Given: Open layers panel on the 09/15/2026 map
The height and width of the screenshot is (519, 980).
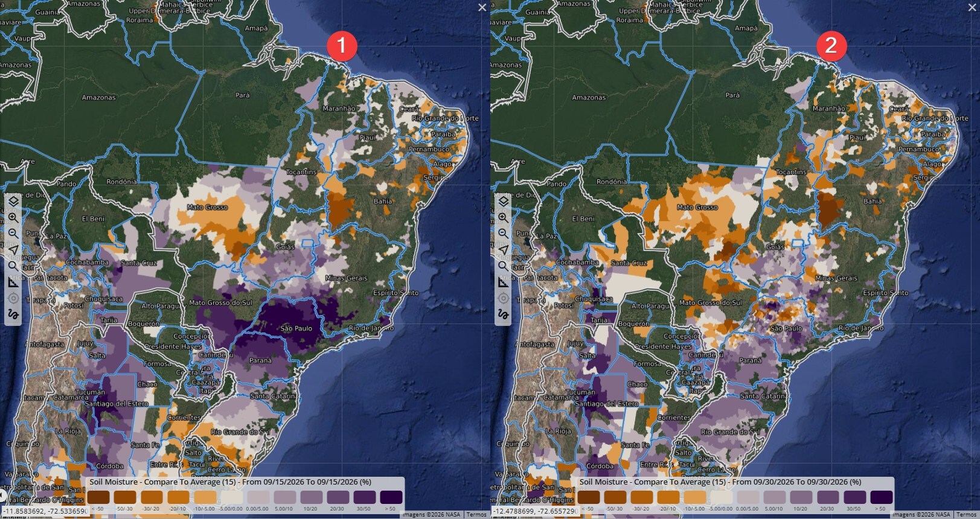Looking at the screenshot, I should (13, 201).
